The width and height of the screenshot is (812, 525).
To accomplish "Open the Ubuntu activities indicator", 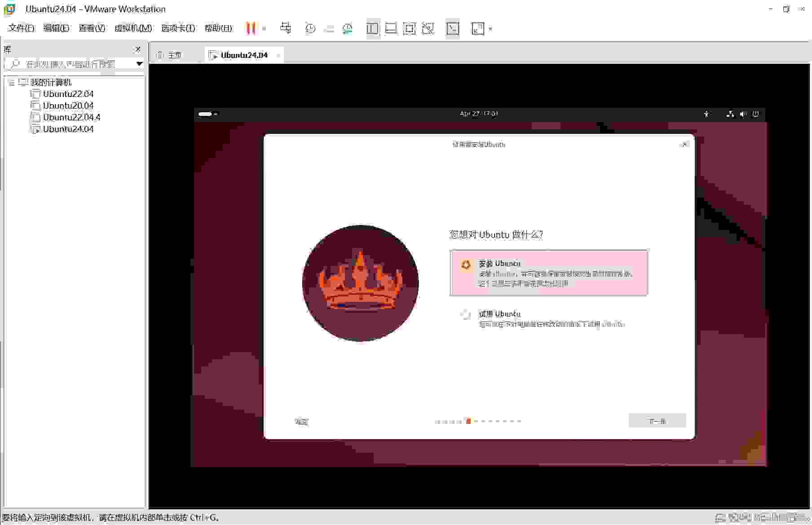I will point(207,114).
